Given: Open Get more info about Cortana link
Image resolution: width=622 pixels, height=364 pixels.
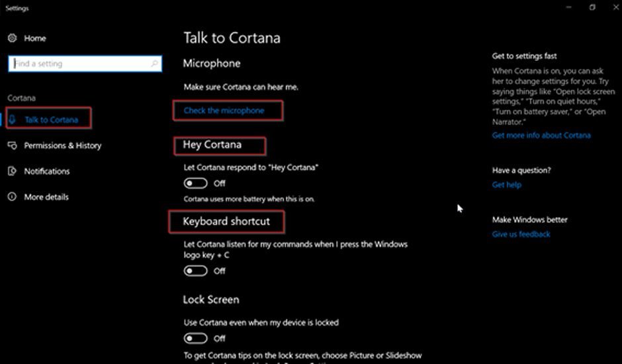Looking at the screenshot, I should pyautogui.click(x=541, y=135).
